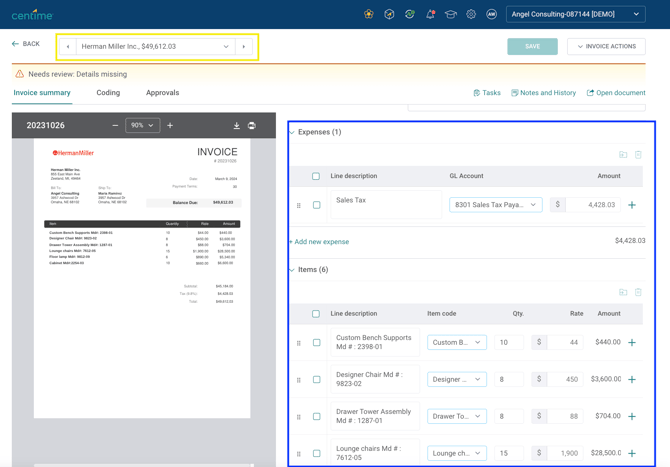Image resolution: width=670 pixels, height=467 pixels.
Task: Open the Angel Consulting company dropdown
Action: point(576,14)
